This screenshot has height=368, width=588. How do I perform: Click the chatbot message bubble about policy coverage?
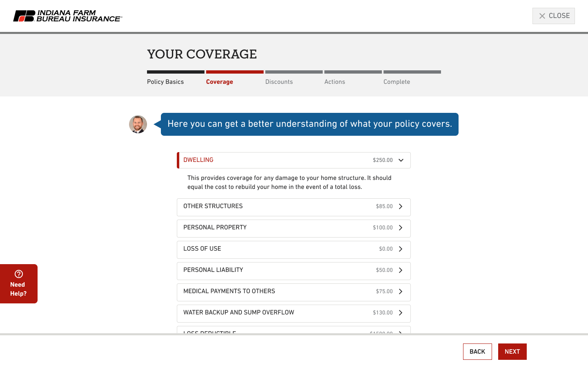310,124
